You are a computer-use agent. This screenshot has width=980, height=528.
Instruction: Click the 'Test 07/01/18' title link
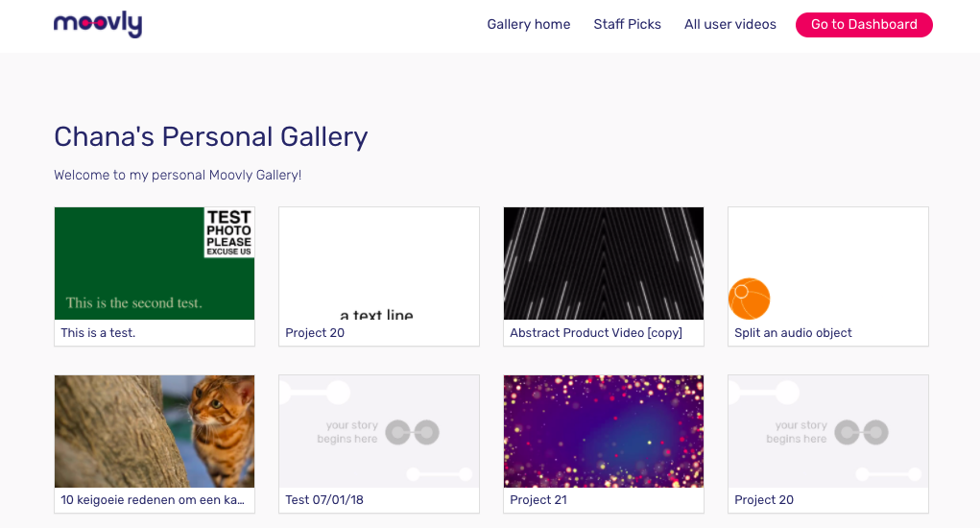point(324,500)
